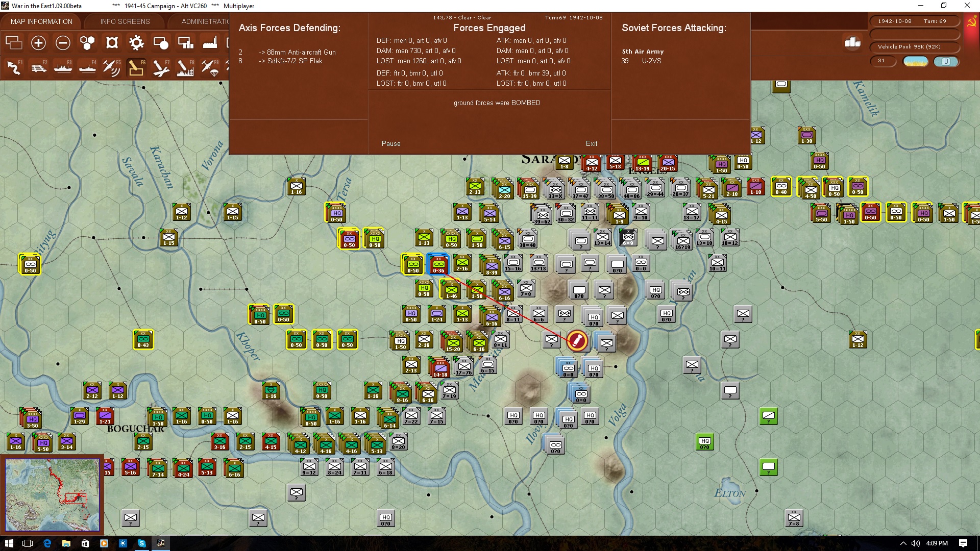Image resolution: width=980 pixels, height=551 pixels.
Task: Zoom out with the minus icon
Action: coord(63,43)
